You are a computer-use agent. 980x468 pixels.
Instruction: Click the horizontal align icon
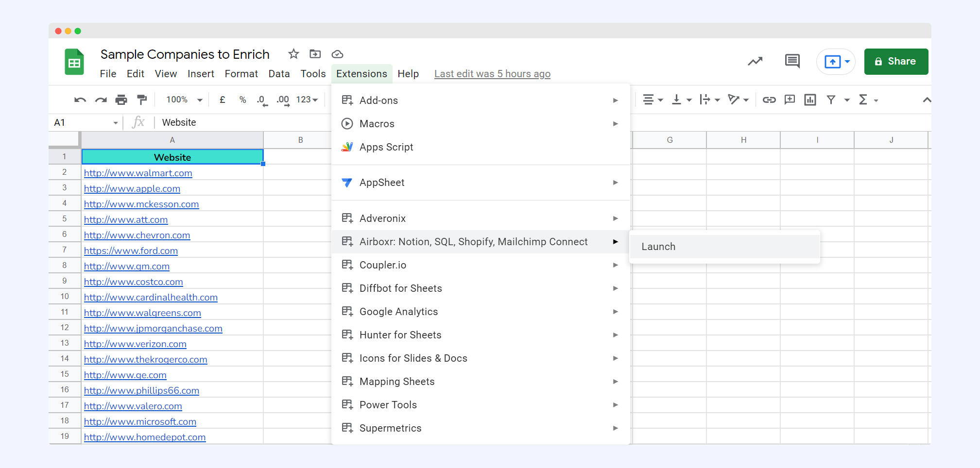[648, 100]
